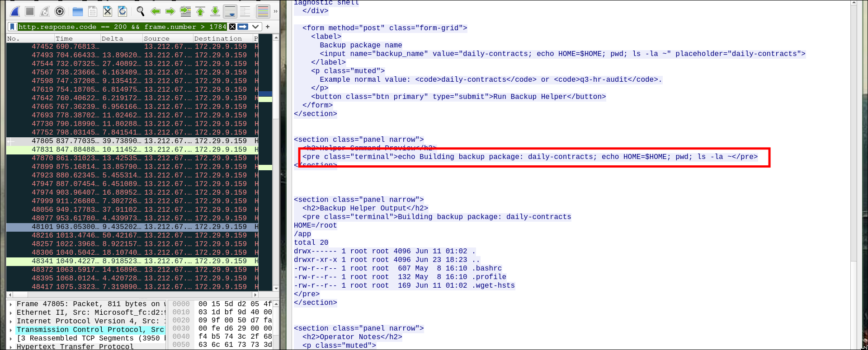
Task: Toggle packet list colorization
Action: [263, 11]
